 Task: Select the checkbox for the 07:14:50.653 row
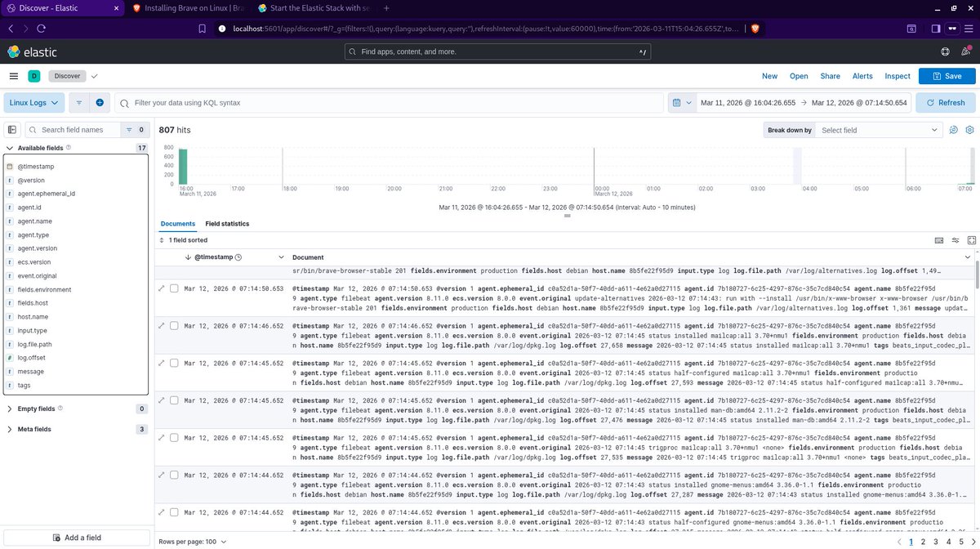point(174,288)
